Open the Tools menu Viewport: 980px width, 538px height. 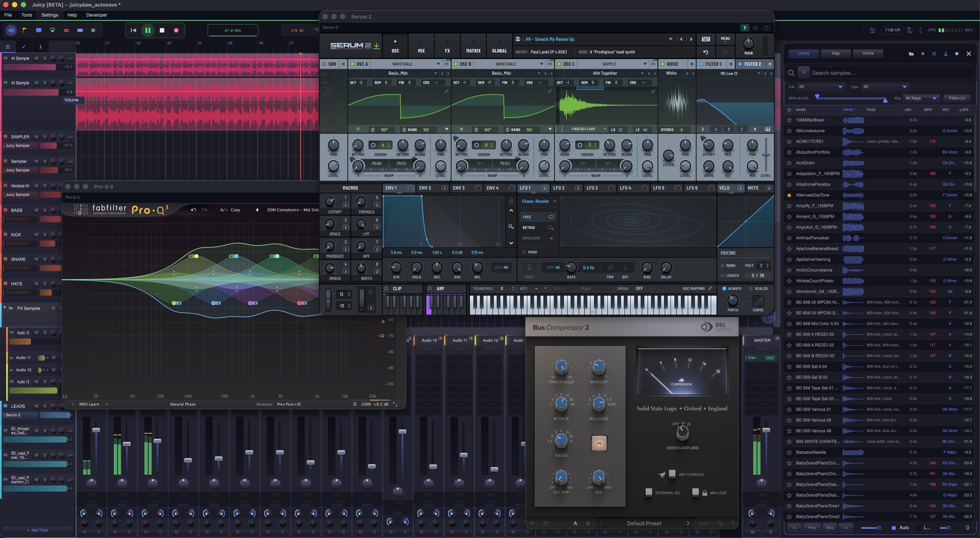click(27, 15)
